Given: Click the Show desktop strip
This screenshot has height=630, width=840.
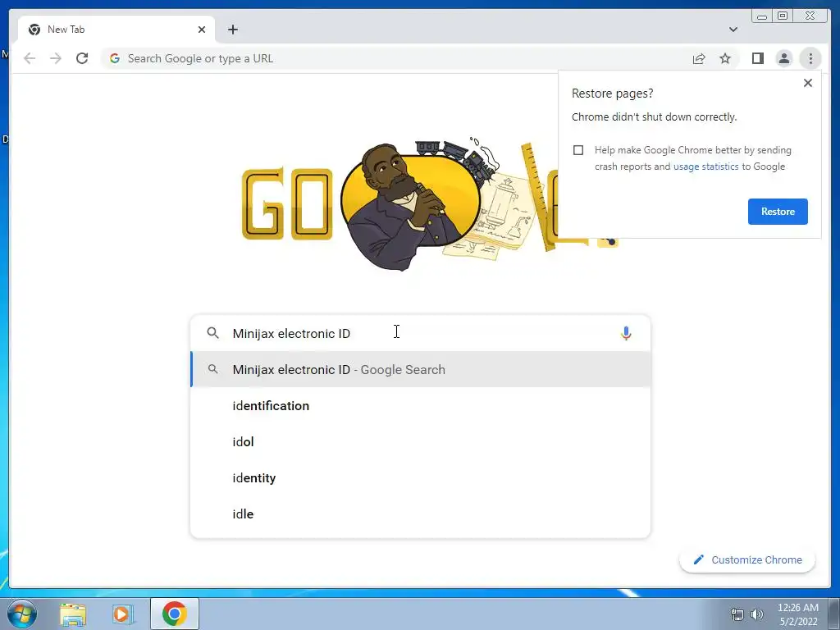Looking at the screenshot, I should pyautogui.click(x=834, y=614).
